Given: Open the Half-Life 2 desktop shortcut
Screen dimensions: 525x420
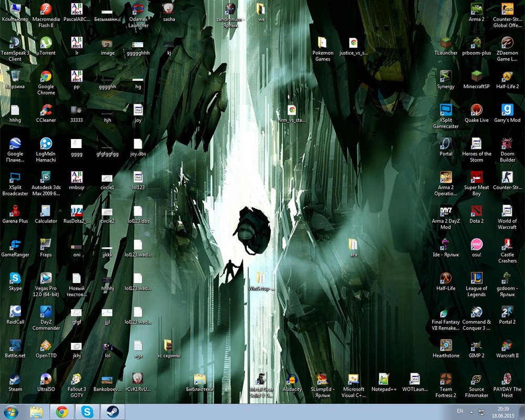Looking at the screenshot, I should 507,80.
